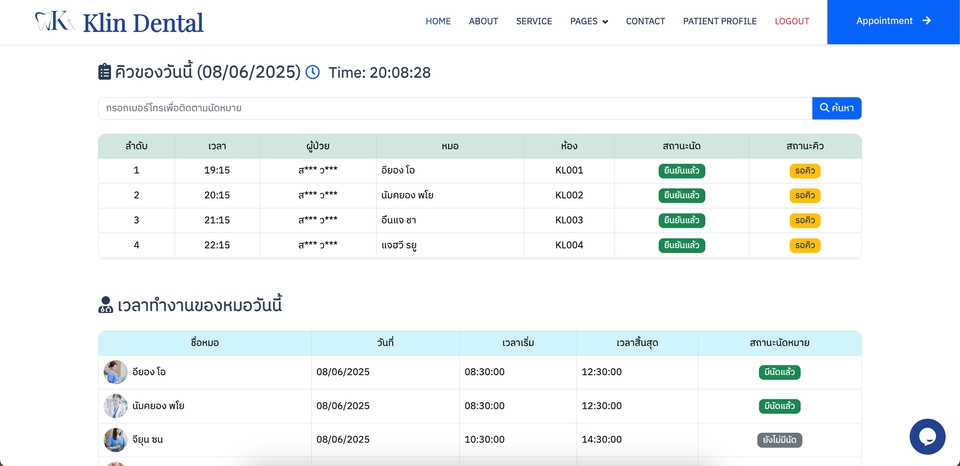This screenshot has height=466, width=960.
Task: Click doctor name อีนแจ ชา in queue table
Action: point(399,220)
